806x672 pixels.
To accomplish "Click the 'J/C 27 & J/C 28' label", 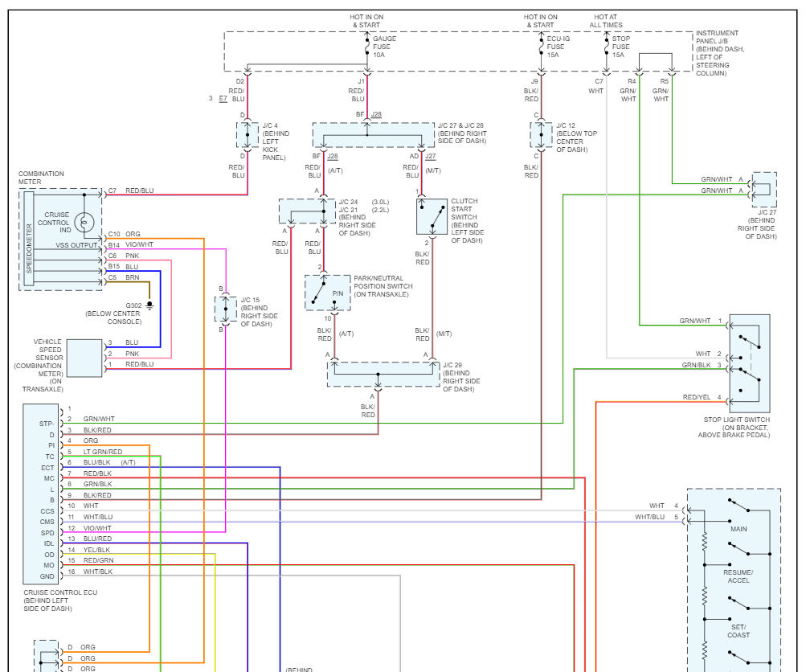I will tap(460, 125).
